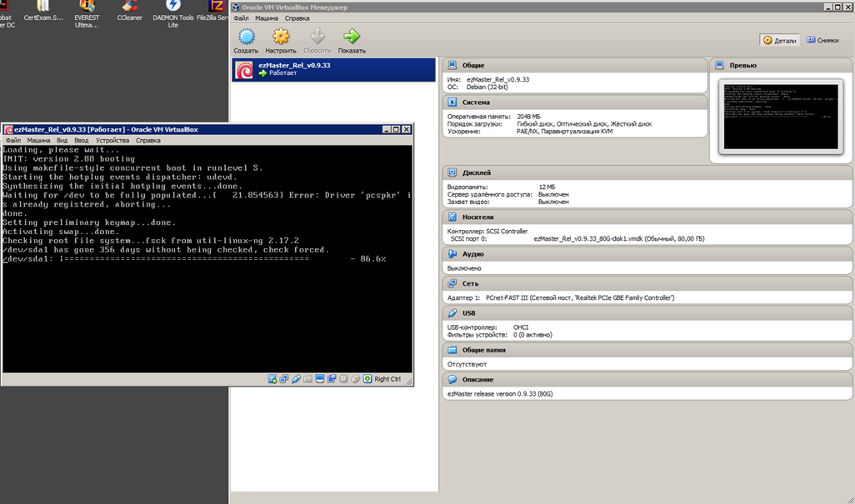This screenshot has width=855, height=504.
Task: Open the Система section header
Action: (x=575, y=102)
